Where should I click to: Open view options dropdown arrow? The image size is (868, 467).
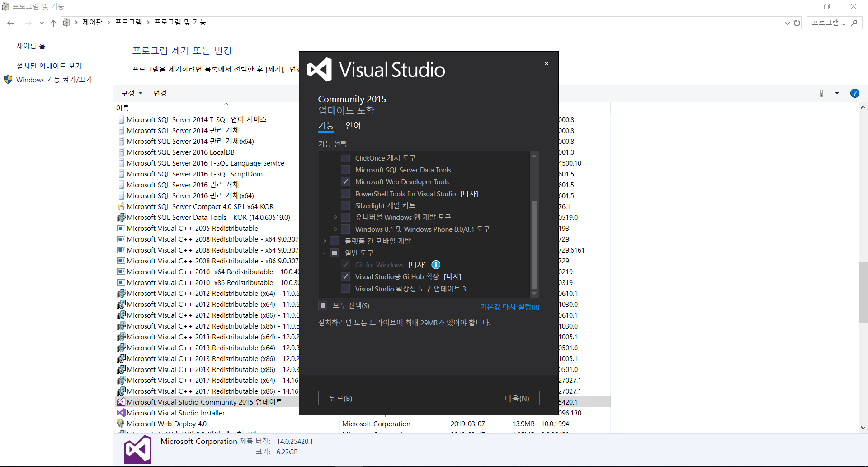point(837,93)
